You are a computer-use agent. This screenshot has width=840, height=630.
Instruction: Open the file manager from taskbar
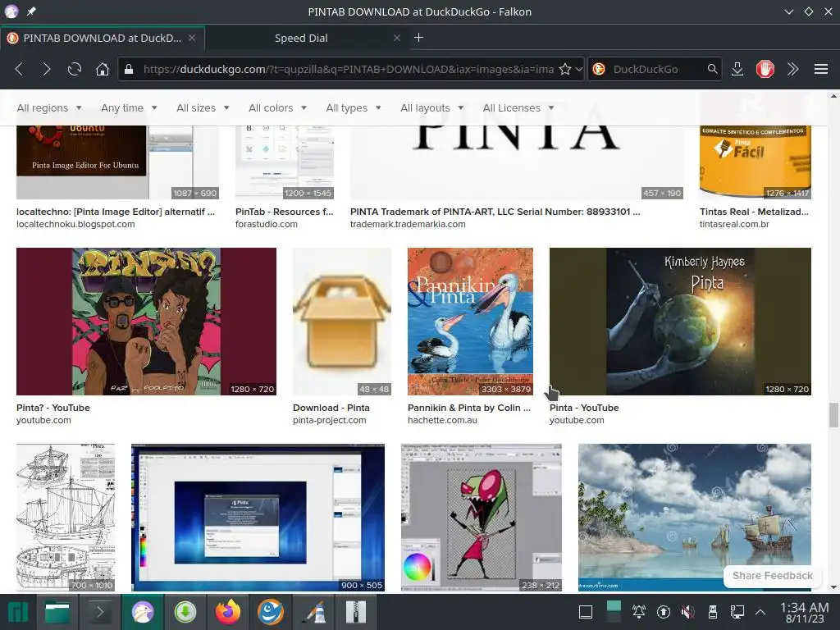pos(57,612)
